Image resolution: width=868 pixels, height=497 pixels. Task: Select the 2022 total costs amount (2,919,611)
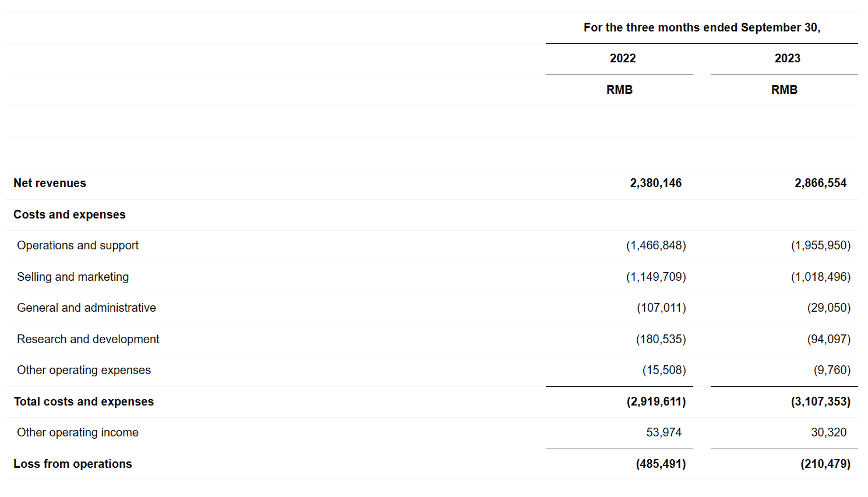[x=656, y=401]
